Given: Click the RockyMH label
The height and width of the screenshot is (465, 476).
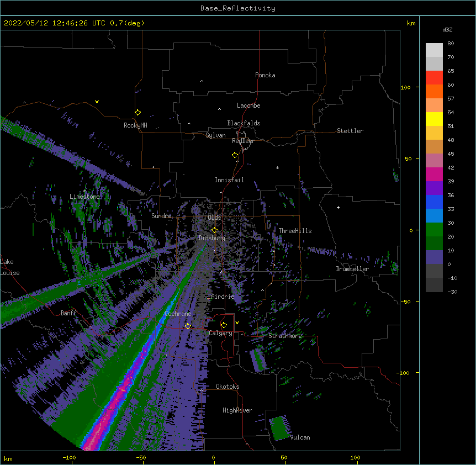Looking at the screenshot, I should click(135, 125).
